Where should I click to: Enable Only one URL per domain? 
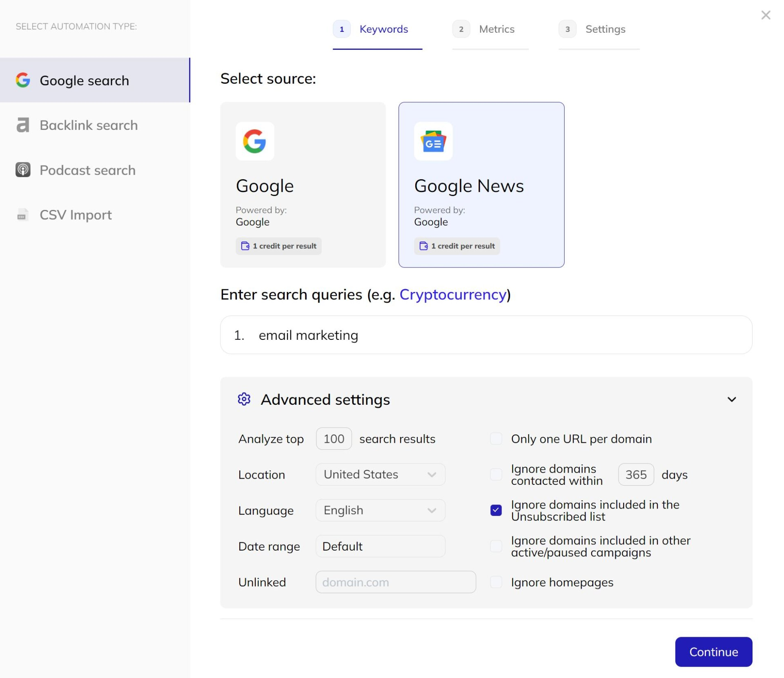(496, 439)
